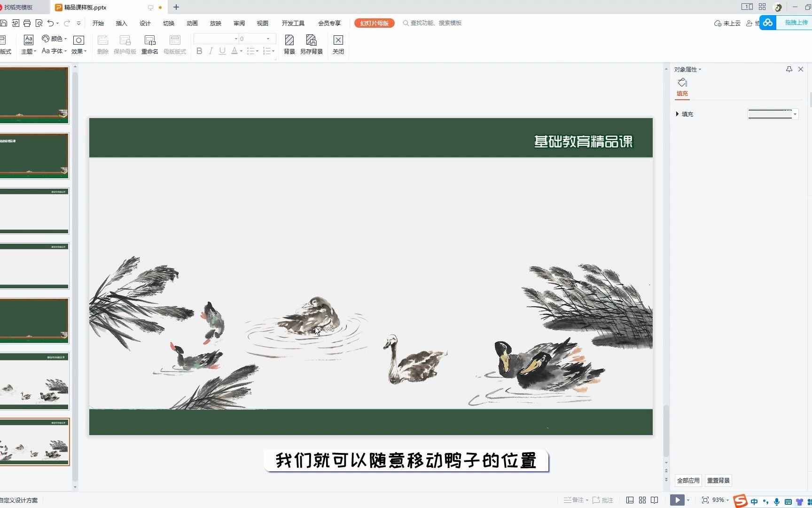Click the reading view icon in status bar
This screenshot has width=812, height=508.
(655, 500)
